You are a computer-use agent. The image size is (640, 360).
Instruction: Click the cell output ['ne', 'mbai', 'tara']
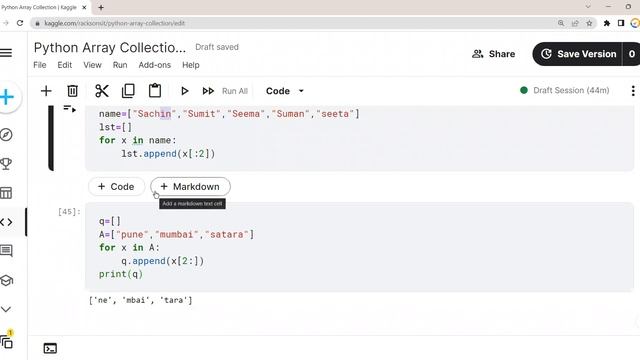(x=140, y=300)
